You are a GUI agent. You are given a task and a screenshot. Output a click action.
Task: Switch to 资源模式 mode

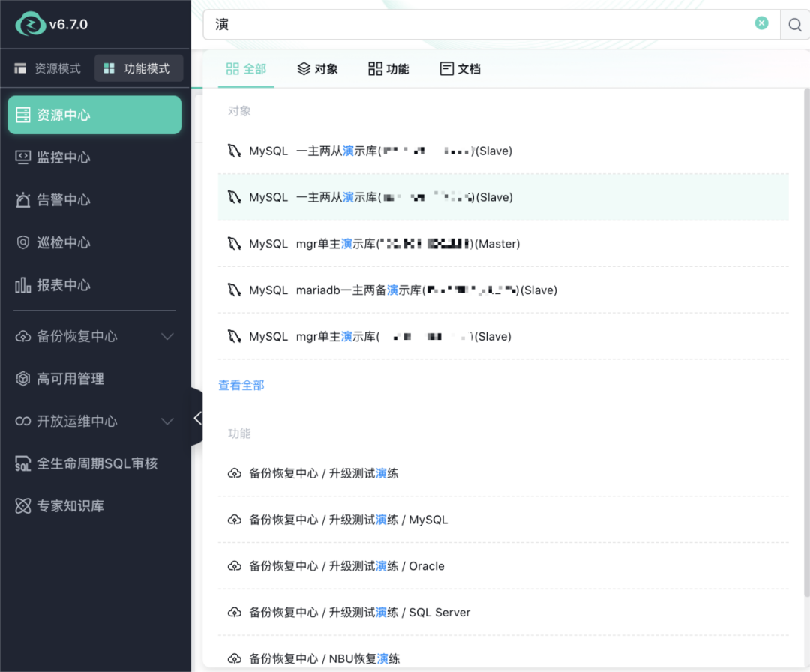(x=48, y=68)
